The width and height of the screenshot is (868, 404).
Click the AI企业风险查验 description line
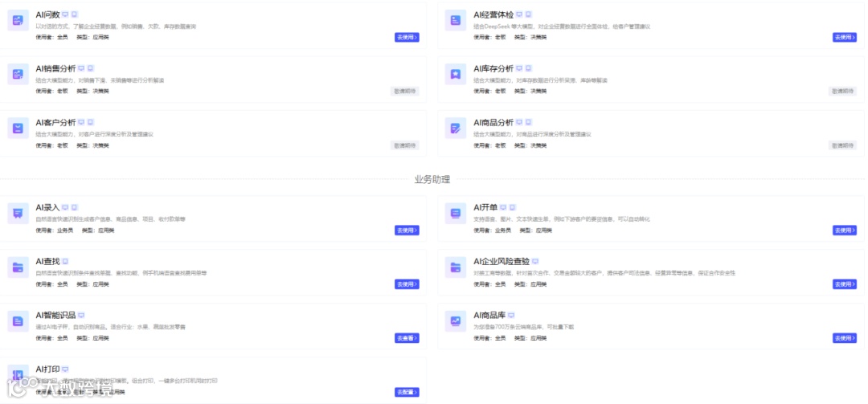click(x=604, y=273)
